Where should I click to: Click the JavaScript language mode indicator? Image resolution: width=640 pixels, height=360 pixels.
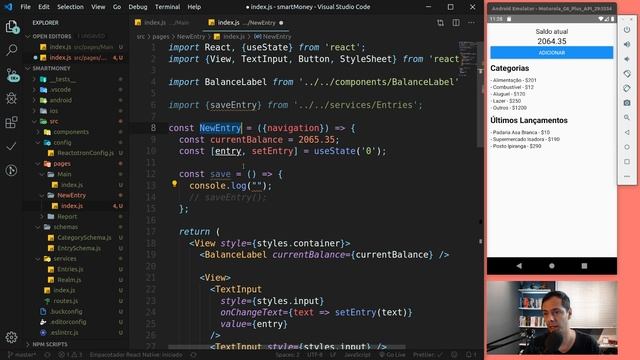coord(357,355)
